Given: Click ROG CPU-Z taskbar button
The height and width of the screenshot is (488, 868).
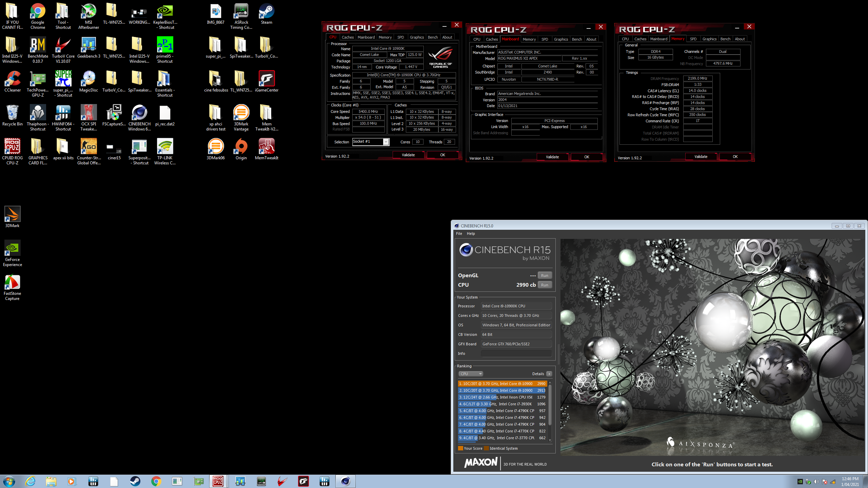Looking at the screenshot, I should [218, 481].
